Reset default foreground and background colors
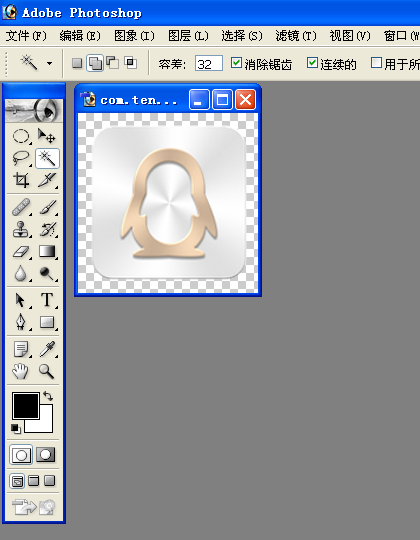 click(x=15, y=428)
